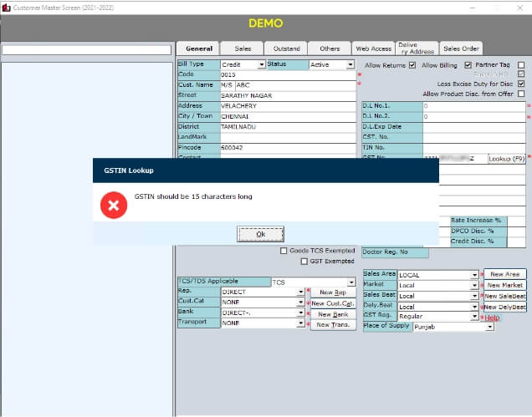Screen dimensions: 532x417
Task: Enable the Partner Tag checkbox
Action: 521,65
